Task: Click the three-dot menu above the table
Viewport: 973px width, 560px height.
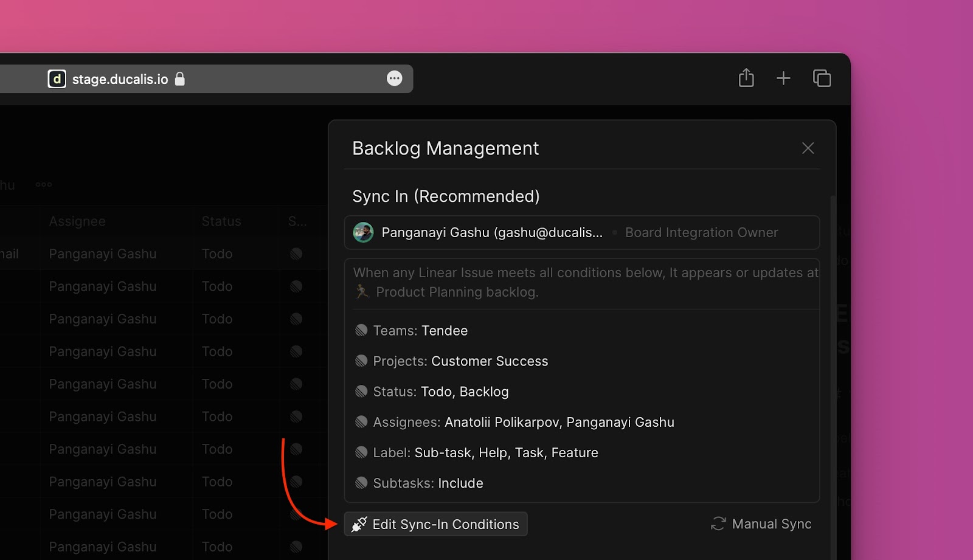Action: tap(44, 185)
